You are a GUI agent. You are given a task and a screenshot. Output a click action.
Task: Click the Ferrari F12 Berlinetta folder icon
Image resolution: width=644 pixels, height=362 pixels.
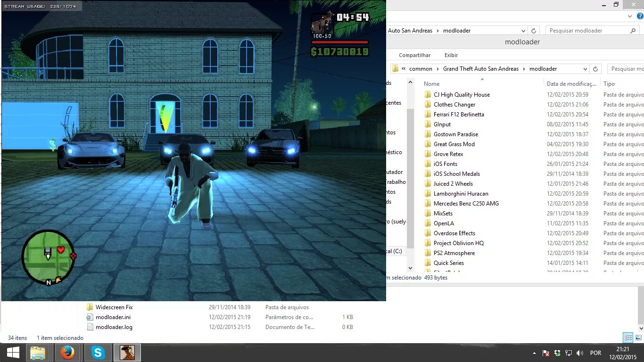click(x=428, y=115)
